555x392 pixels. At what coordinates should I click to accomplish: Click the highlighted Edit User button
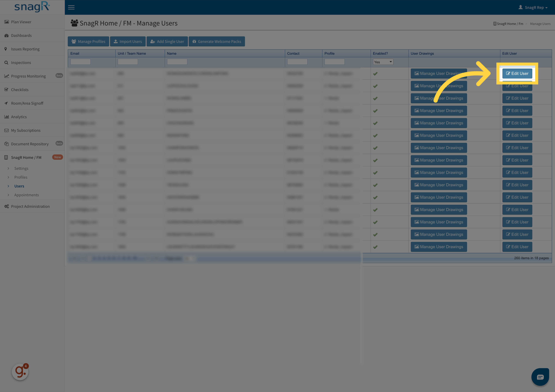[517, 74]
